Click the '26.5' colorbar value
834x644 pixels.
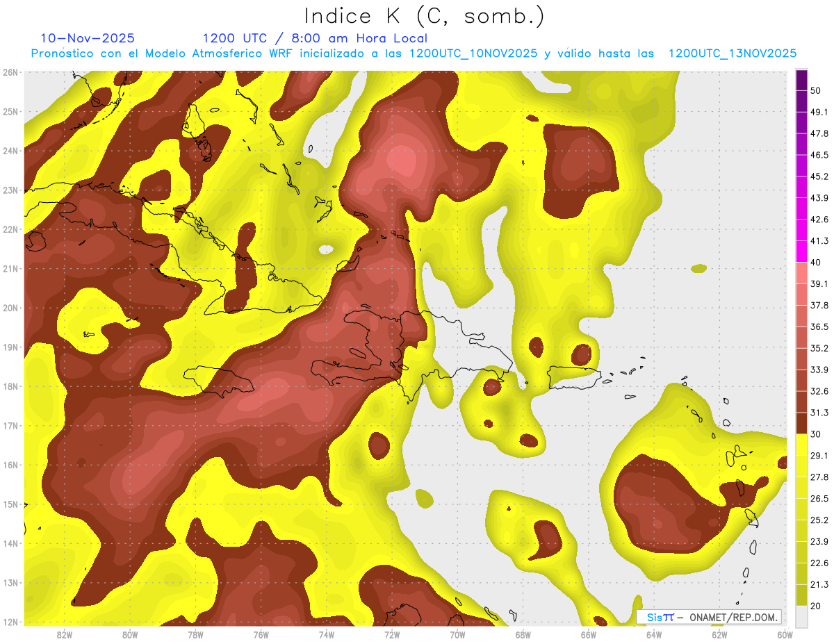click(x=819, y=499)
